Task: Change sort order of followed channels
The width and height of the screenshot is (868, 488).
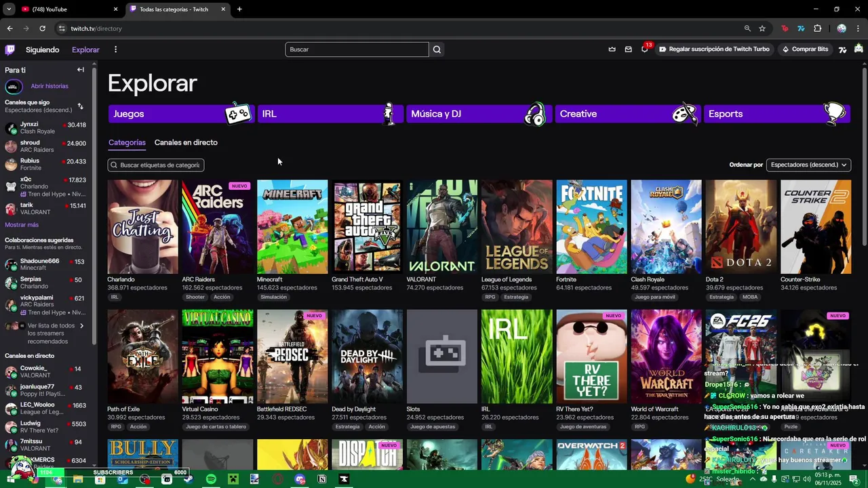Action: (x=80, y=106)
